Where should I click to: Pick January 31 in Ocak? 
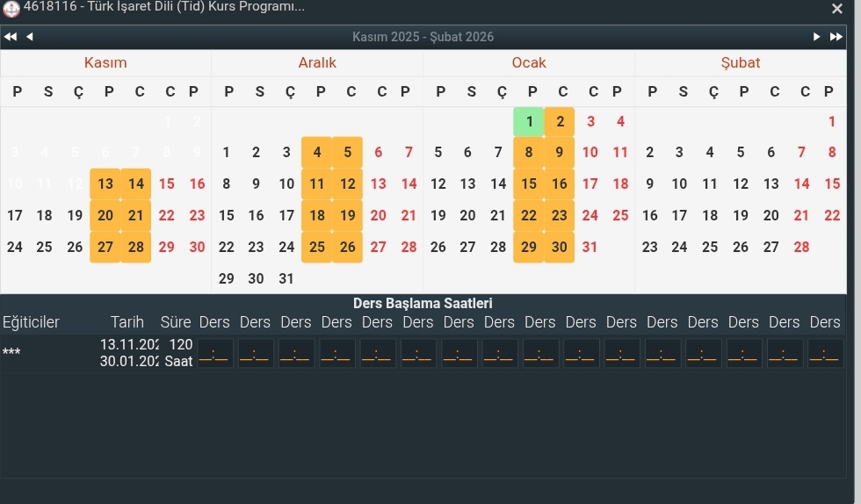click(590, 247)
